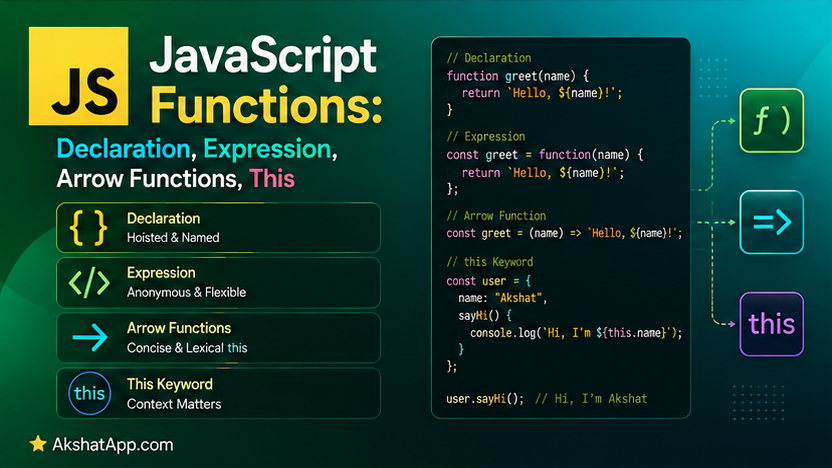Select the 'Concise & Lexical this' card

[x=218, y=338]
